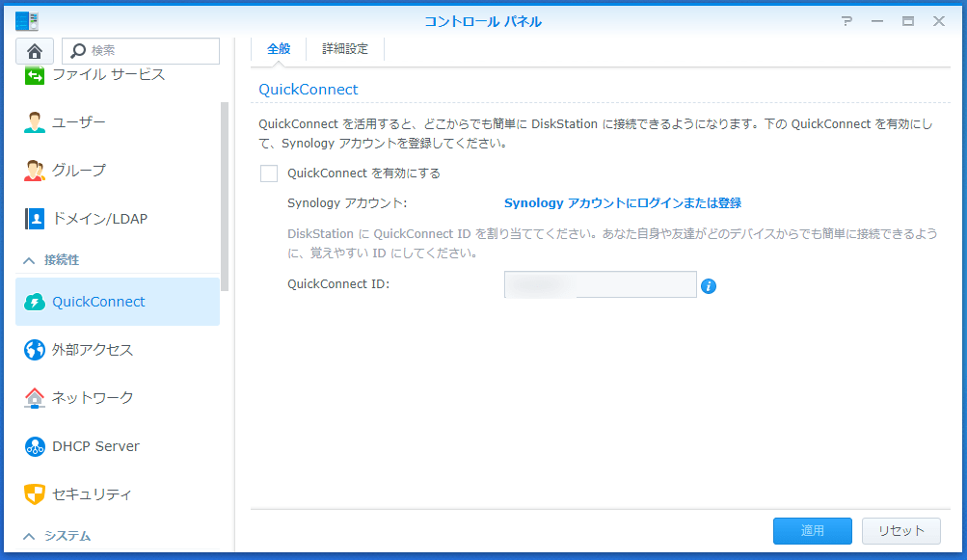Show QuickConnect ID info tooltip icon
The width and height of the screenshot is (967, 560).
point(709,286)
